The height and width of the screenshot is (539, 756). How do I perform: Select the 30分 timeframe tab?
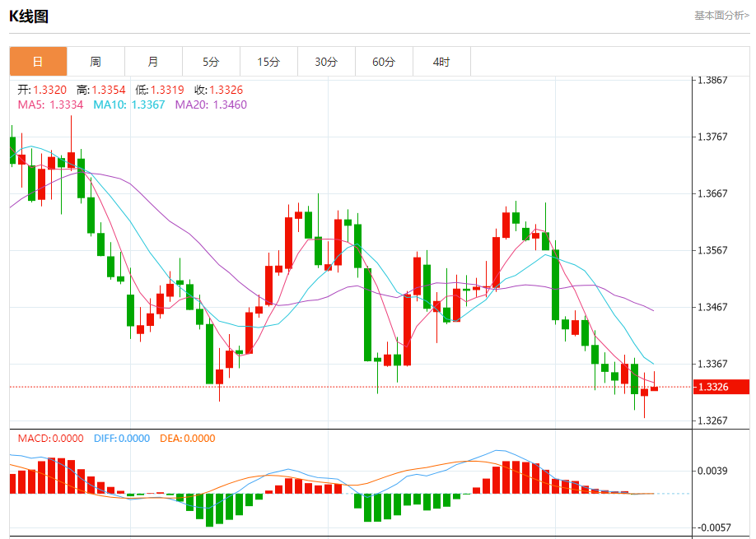point(326,62)
